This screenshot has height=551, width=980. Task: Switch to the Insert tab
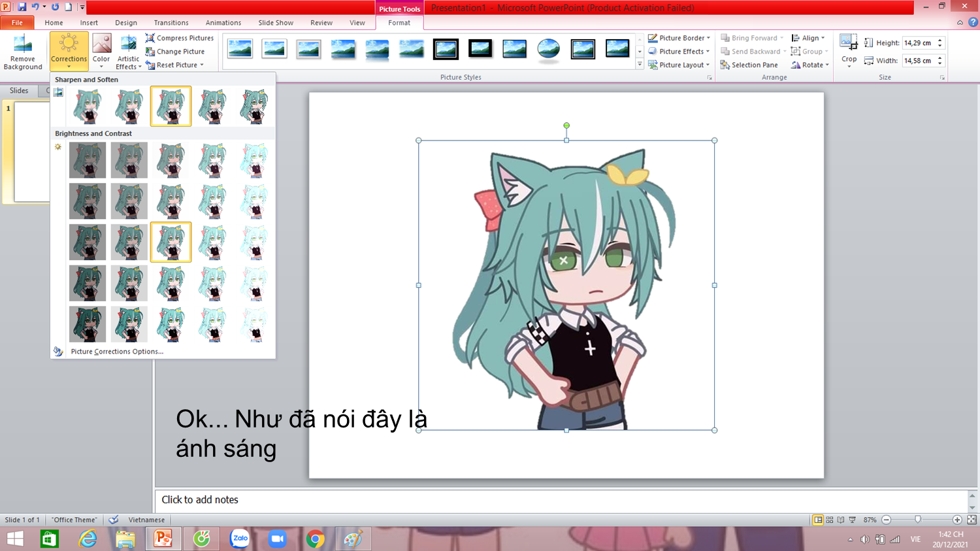point(89,22)
